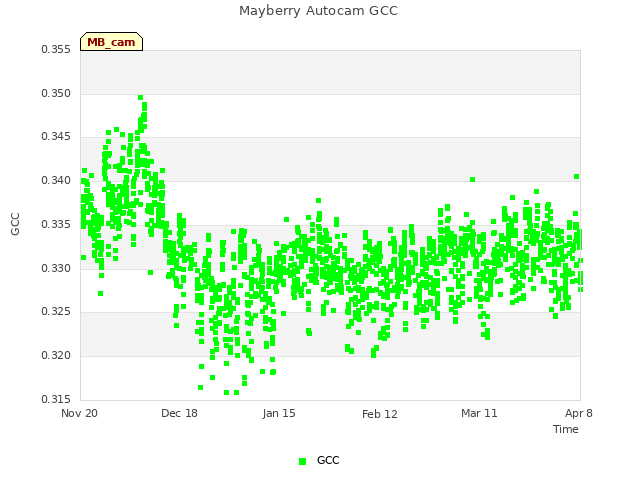Click the Jan 15 x-axis label
Screen dimensions: 640x480
[279, 413]
